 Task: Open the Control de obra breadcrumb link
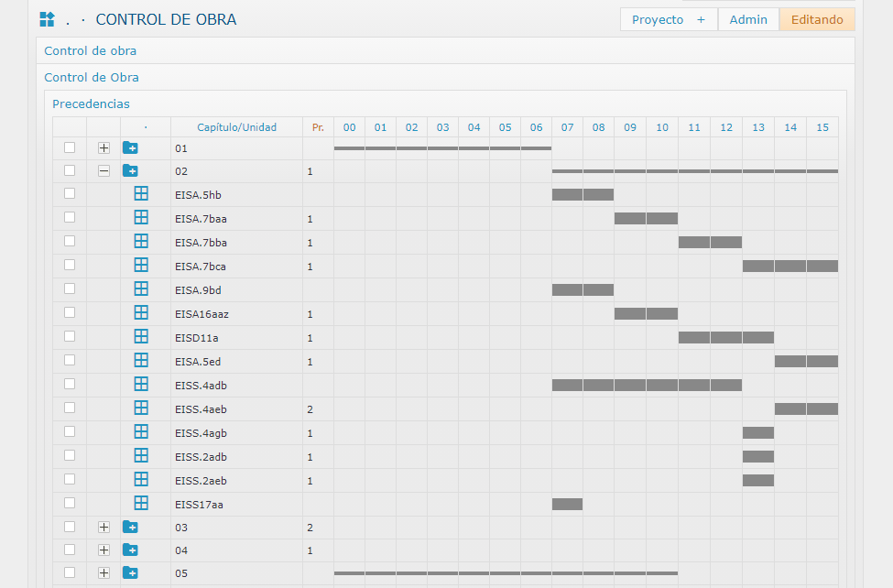point(91,51)
